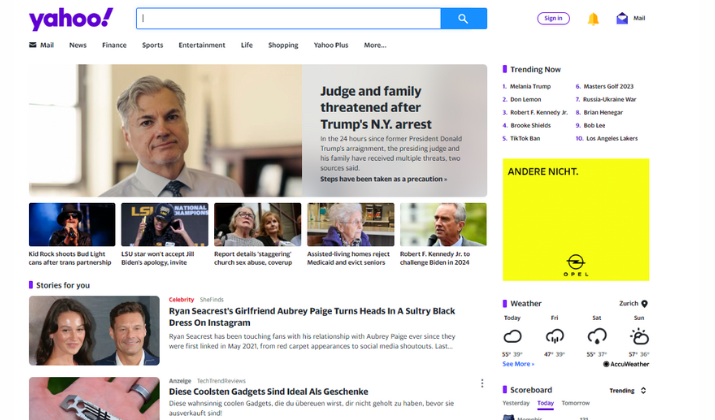
Task: Open the Scoreboard Trending dropdown
Action: (628, 391)
